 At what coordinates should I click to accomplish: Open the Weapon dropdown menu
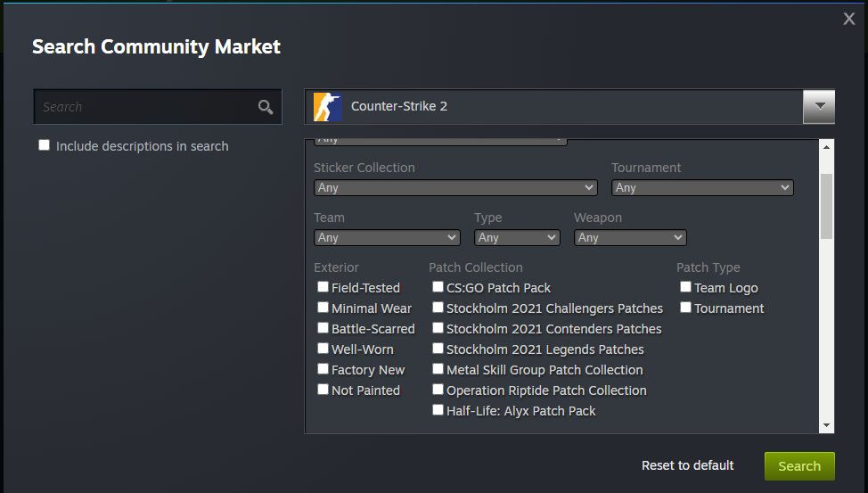[x=630, y=238]
